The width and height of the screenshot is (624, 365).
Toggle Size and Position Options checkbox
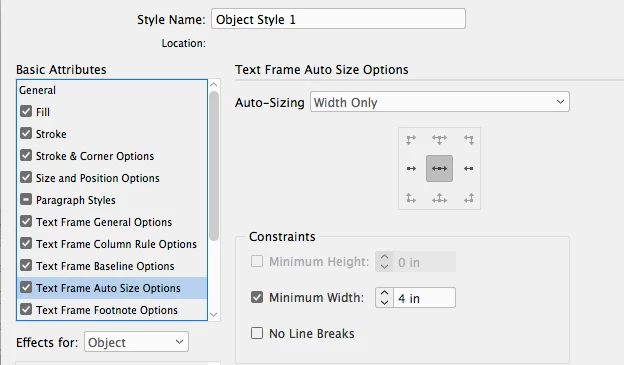point(26,177)
